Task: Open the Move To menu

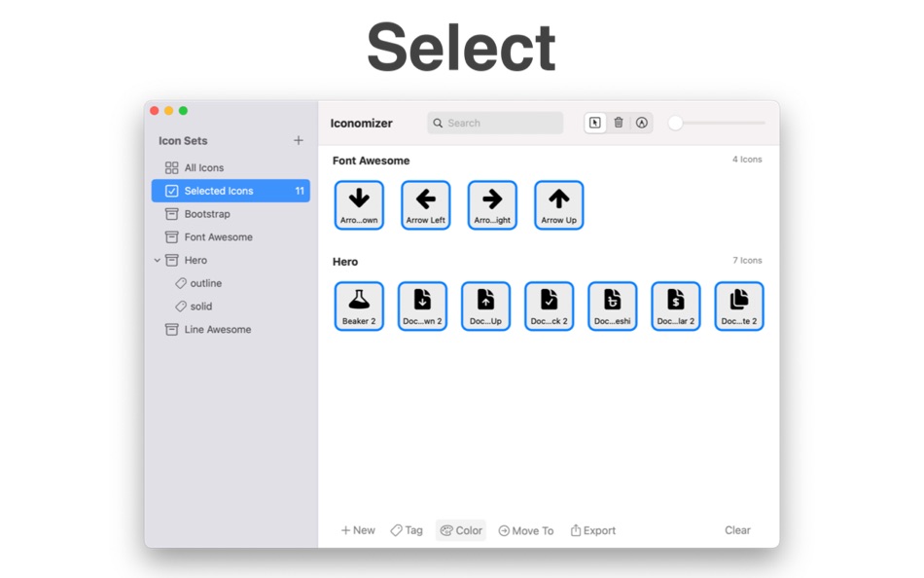Action: pos(525,530)
